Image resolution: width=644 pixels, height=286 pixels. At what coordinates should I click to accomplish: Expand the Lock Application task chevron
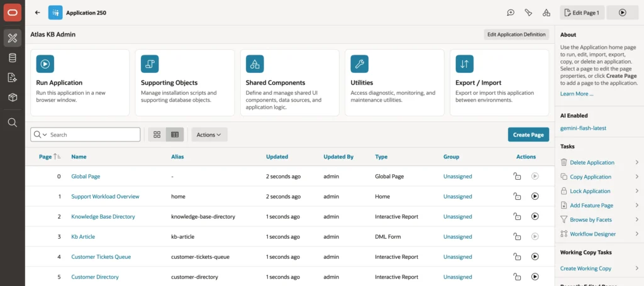pyautogui.click(x=637, y=191)
